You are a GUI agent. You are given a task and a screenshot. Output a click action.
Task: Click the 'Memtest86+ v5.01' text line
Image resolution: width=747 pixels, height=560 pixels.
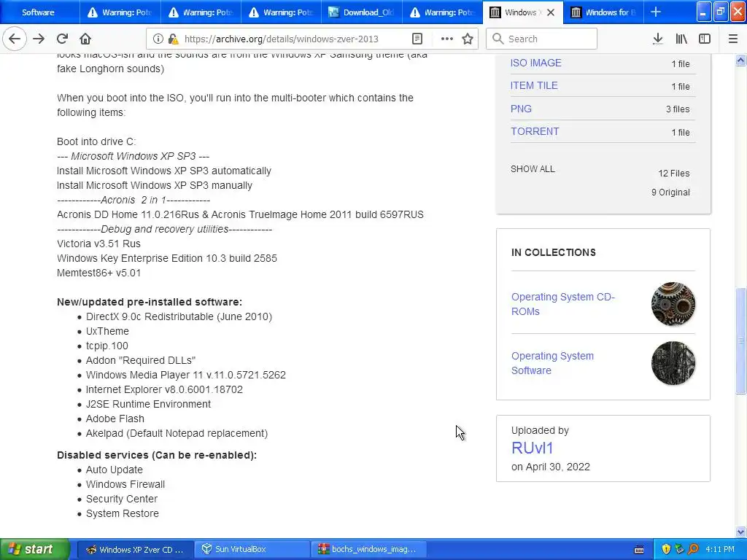pos(98,273)
